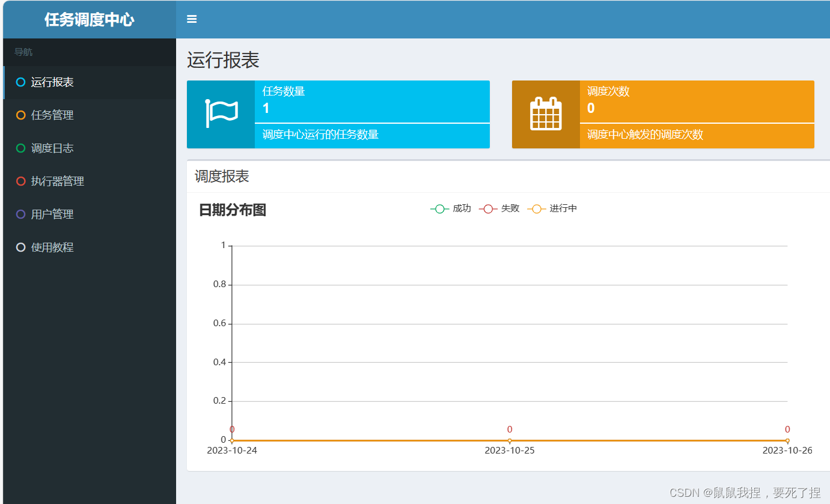
Task: Click the 调度次数 card title
Action: point(608,91)
